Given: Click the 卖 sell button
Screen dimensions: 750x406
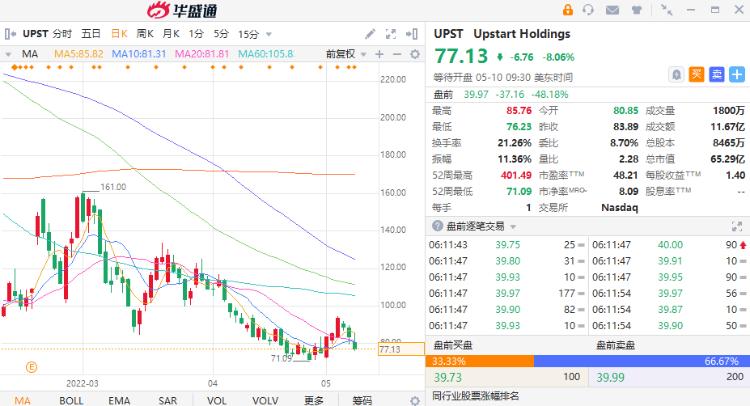Looking at the screenshot, I should [x=717, y=75].
